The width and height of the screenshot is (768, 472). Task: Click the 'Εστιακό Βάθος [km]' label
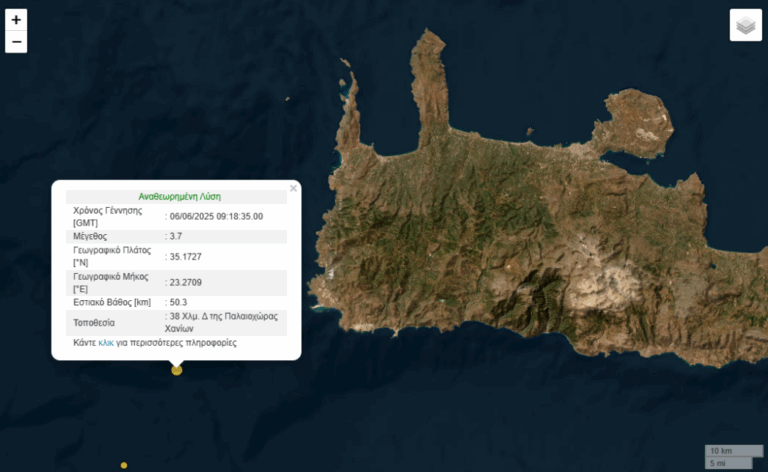pyautogui.click(x=110, y=301)
